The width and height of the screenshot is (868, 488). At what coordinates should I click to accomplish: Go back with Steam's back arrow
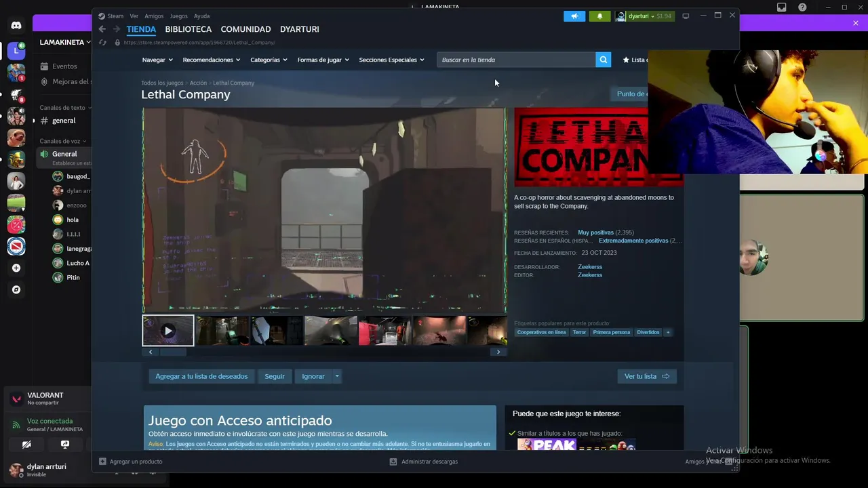[x=102, y=29]
